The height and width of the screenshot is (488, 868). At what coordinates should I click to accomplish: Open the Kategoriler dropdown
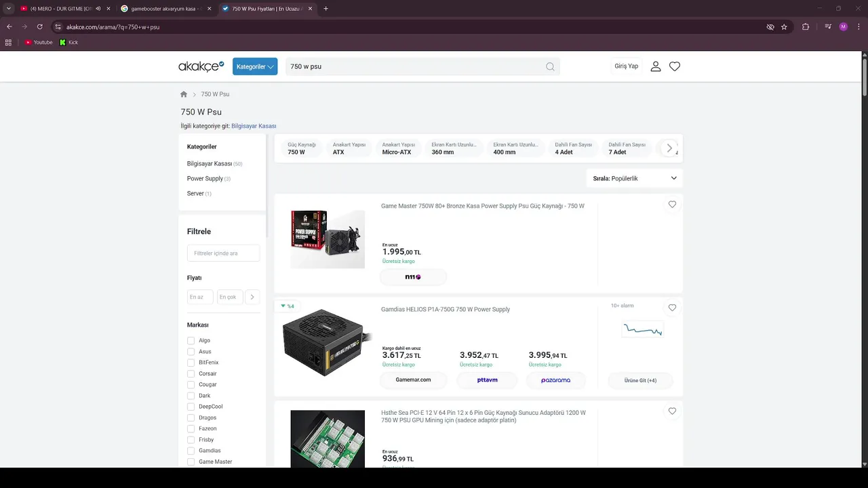tap(255, 66)
